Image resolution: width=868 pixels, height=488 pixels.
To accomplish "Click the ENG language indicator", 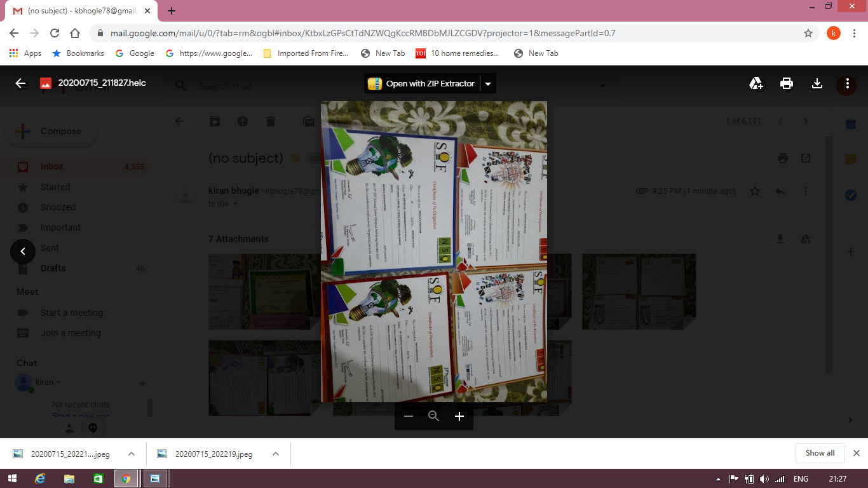I will (801, 479).
